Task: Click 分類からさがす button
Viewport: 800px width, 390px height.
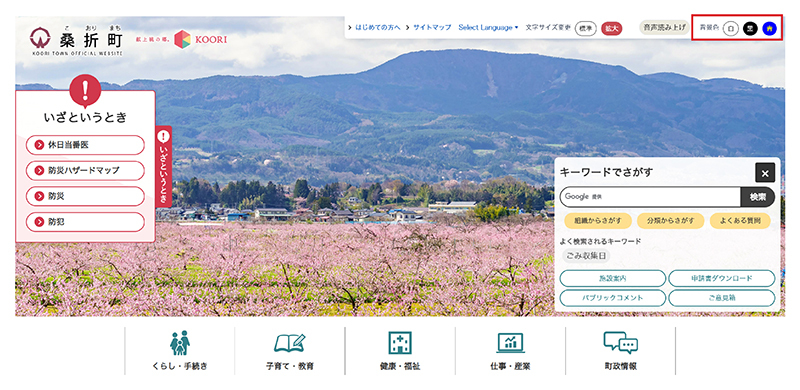Action: pos(670,221)
